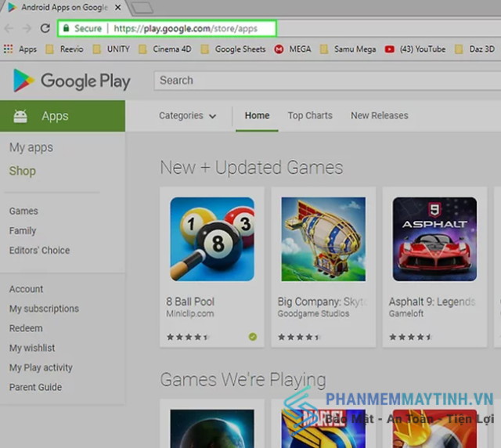
Task: Open the Apps section header in sidebar
Action: tap(63, 116)
